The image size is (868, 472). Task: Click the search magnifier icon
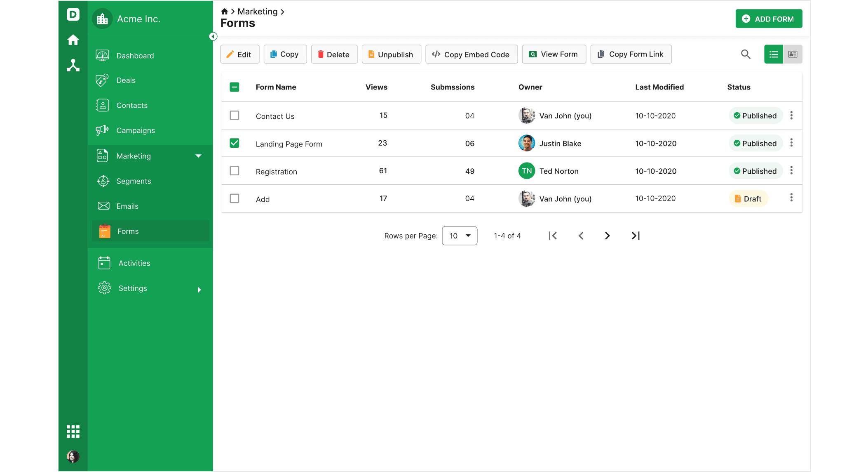pyautogui.click(x=745, y=54)
